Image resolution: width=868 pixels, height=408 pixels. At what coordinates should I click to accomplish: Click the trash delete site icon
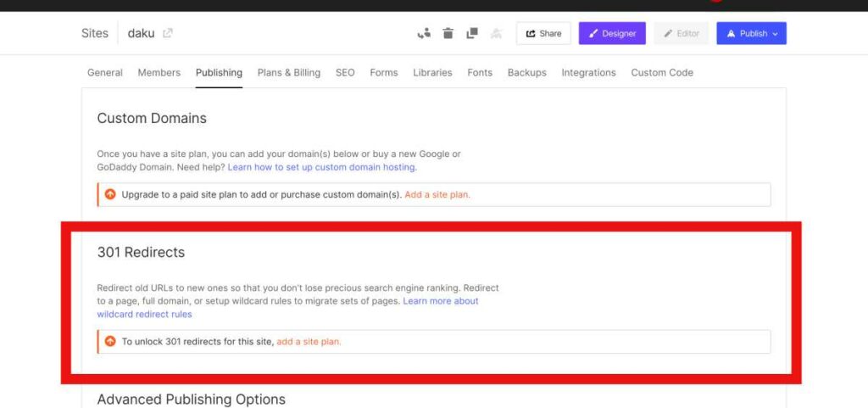[448, 33]
